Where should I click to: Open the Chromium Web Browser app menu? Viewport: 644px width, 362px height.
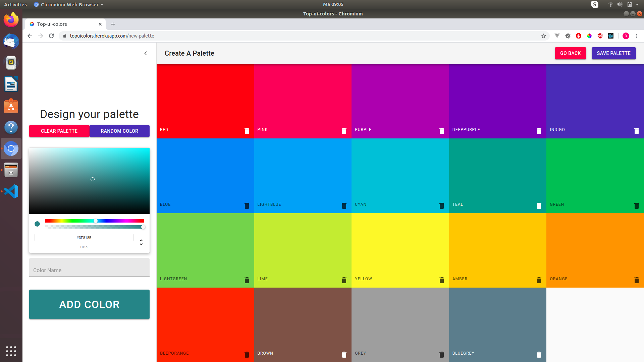[x=69, y=4]
